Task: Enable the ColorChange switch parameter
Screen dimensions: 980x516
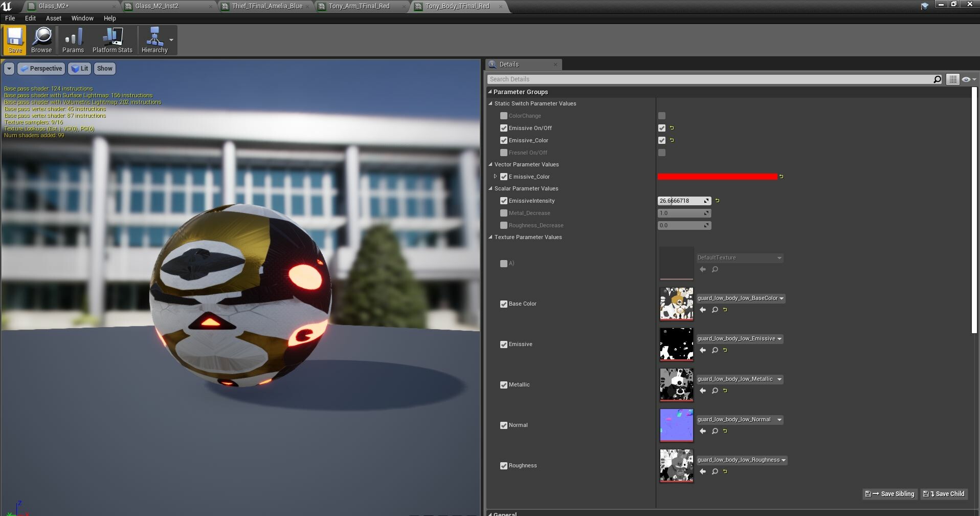Action: point(504,116)
